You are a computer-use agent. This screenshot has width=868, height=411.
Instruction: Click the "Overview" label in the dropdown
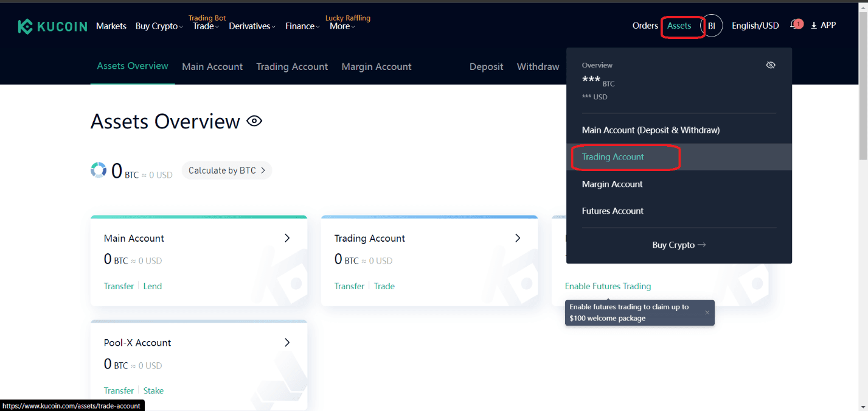tap(597, 65)
